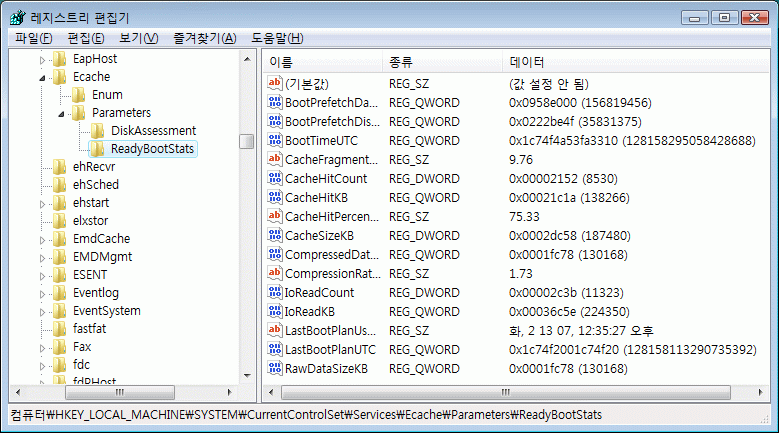The width and height of the screenshot is (779, 433).
Task: Open the 보기(V) menu
Action: pyautogui.click(x=139, y=38)
